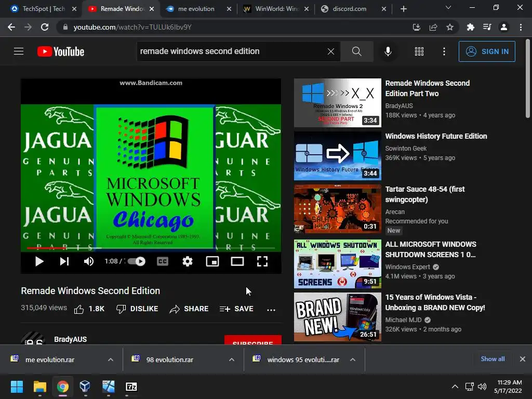Open Windows History Future Edition video title
The height and width of the screenshot is (399, 532).
pyautogui.click(x=436, y=136)
